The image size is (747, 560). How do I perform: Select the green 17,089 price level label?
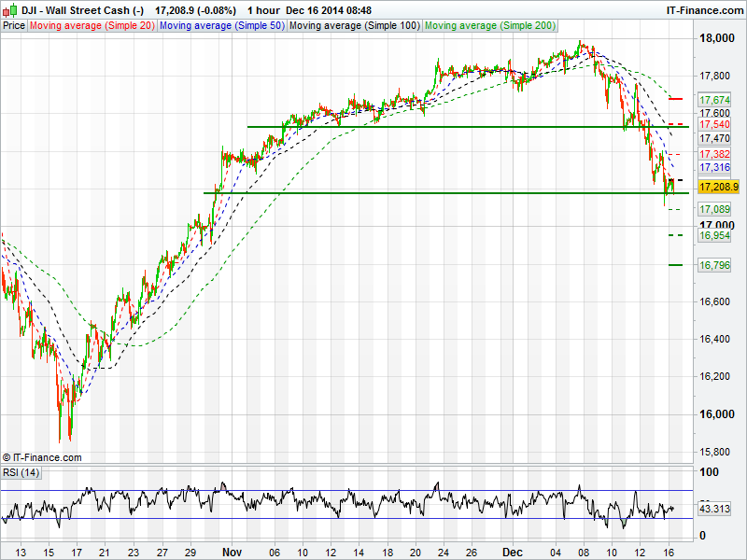(714, 210)
